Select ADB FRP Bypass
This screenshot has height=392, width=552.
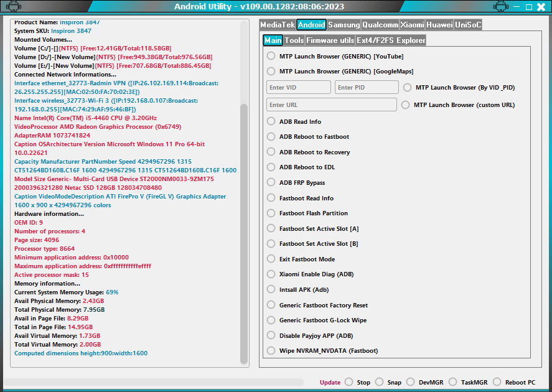[271, 182]
